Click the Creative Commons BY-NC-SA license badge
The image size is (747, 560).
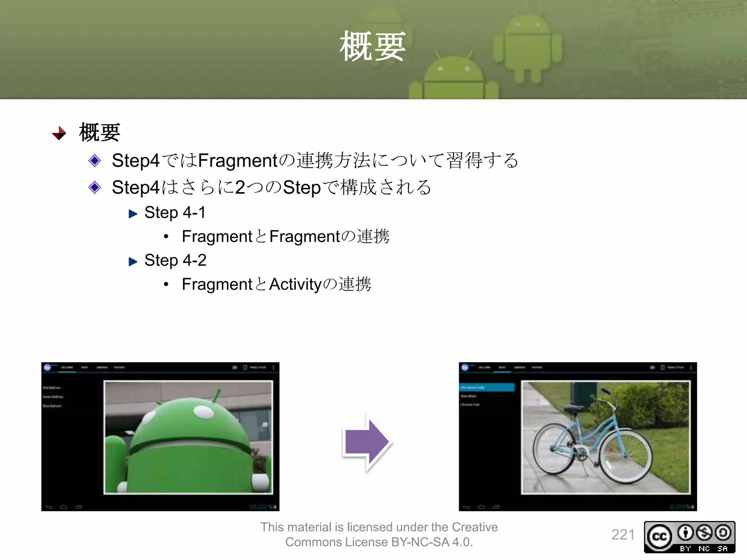coord(689,537)
